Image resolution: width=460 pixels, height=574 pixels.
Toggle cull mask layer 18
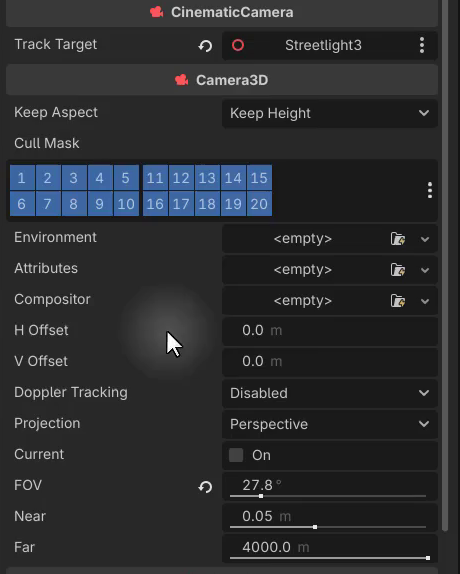point(207,204)
